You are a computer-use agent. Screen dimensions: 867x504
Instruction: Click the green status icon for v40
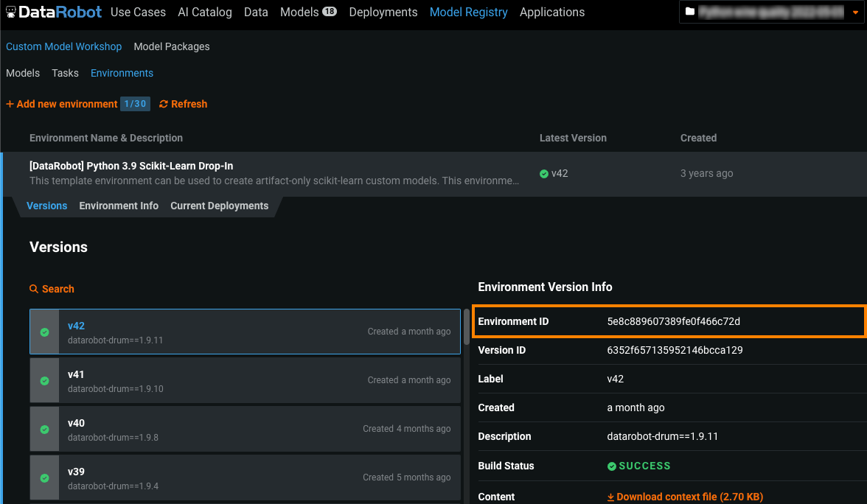44,430
